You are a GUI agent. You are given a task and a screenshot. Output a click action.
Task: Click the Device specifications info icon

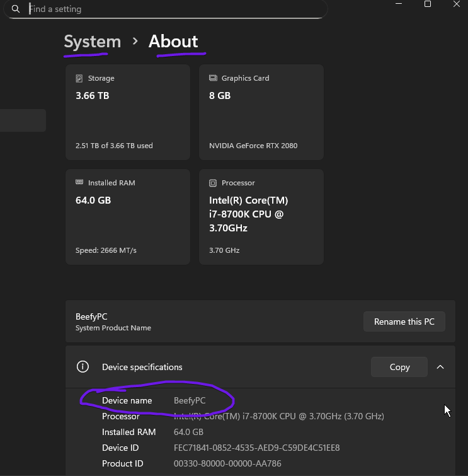83,367
